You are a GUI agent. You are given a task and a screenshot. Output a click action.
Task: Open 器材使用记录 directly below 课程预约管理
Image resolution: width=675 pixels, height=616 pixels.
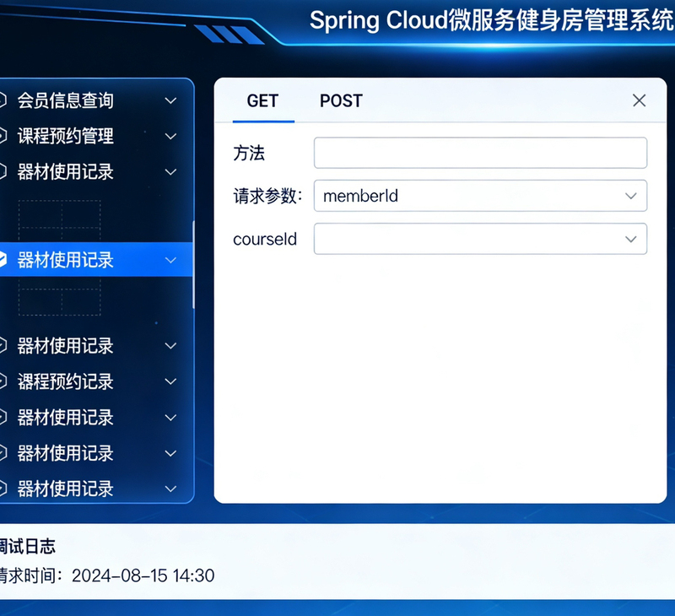click(x=66, y=172)
